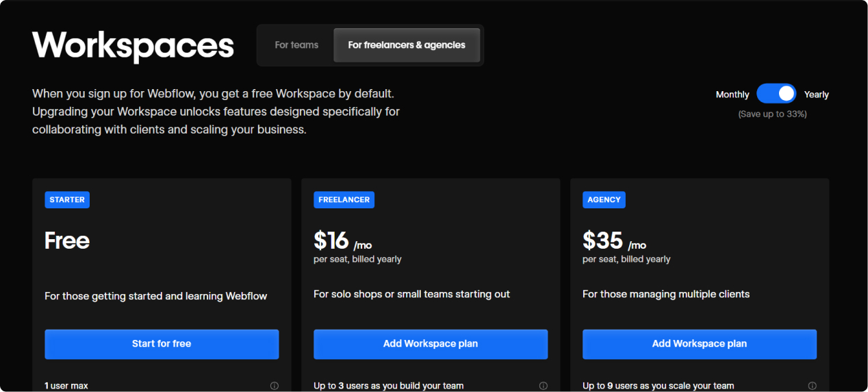Click the $35 /mo price
Image resolution: width=868 pixels, height=392 pixels.
pyautogui.click(x=615, y=241)
